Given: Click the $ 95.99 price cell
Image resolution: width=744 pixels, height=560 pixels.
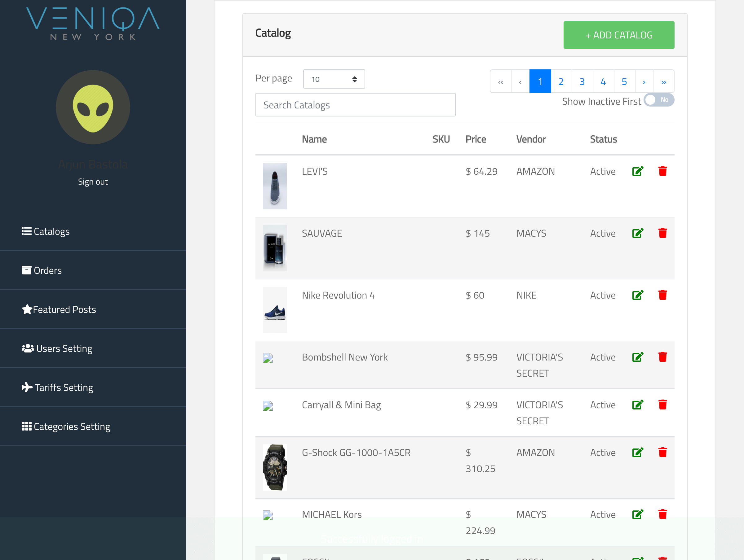Looking at the screenshot, I should pyautogui.click(x=481, y=357).
